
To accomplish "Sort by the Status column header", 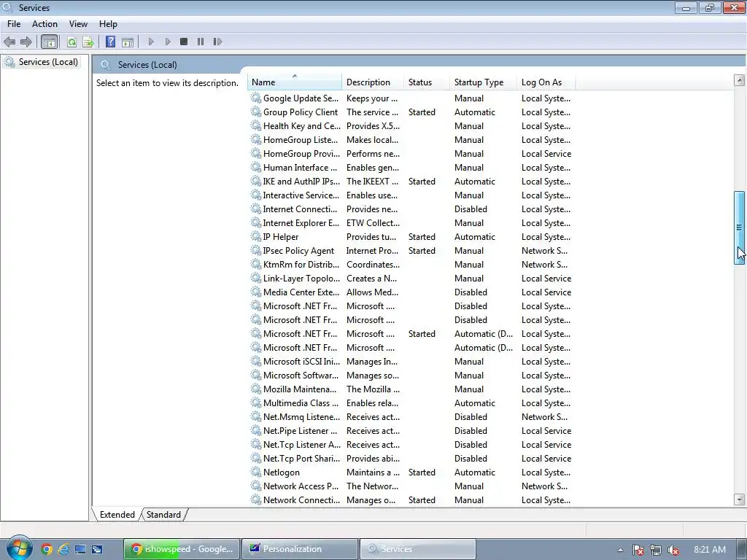I will [426, 82].
